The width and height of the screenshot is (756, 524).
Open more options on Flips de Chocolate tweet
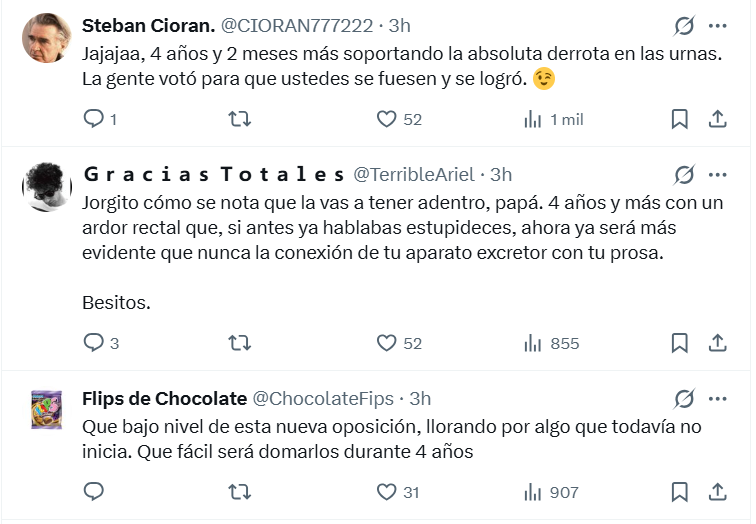[x=717, y=399]
